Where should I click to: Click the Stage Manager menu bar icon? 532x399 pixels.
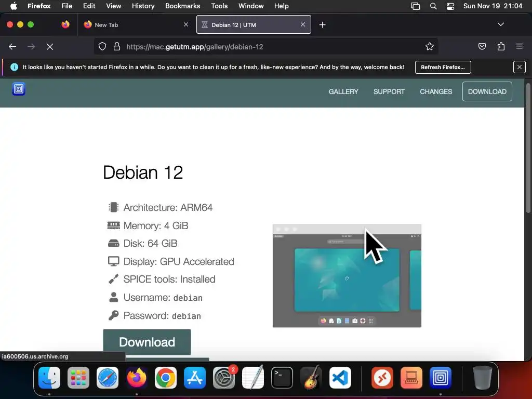[415, 6]
